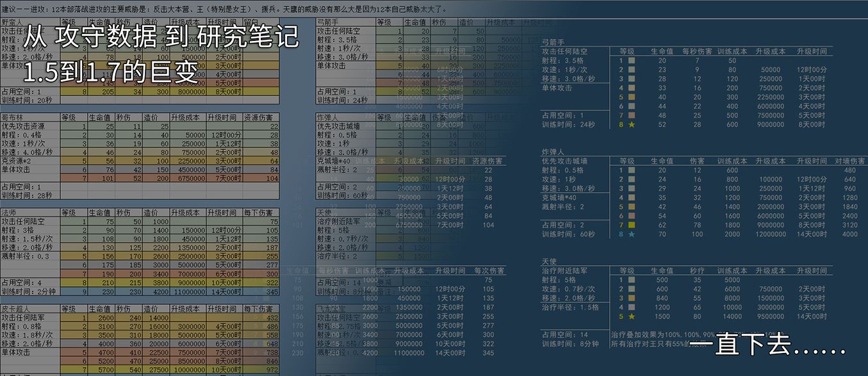Click the 弓箭手 title in the dark panel
This screenshot has height=376, width=868.
pos(553,42)
